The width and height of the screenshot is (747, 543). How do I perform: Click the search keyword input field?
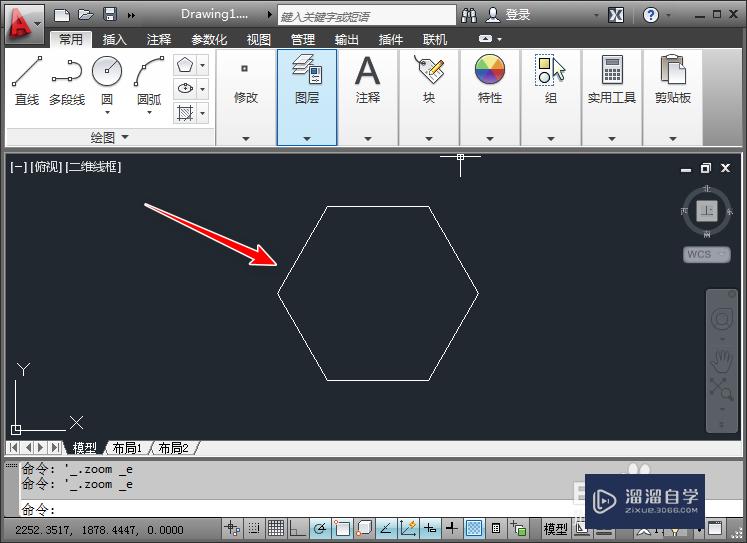[367, 16]
